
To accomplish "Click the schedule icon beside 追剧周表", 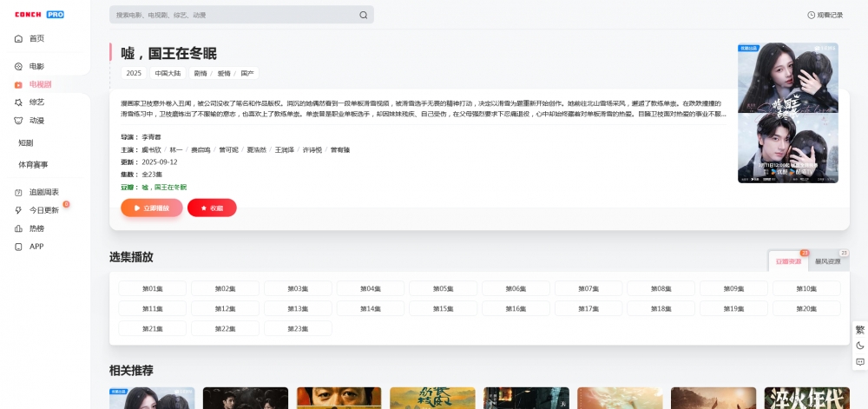I will click(19, 193).
